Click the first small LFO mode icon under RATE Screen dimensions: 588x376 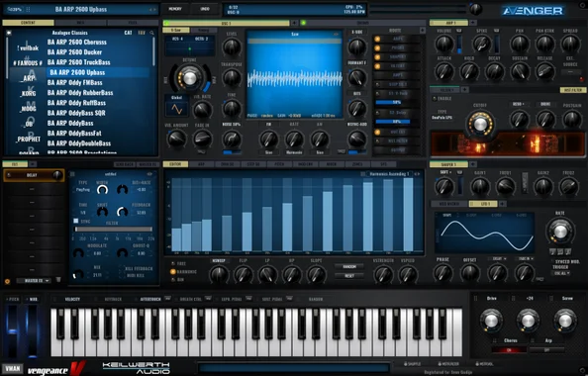[x=552, y=251]
